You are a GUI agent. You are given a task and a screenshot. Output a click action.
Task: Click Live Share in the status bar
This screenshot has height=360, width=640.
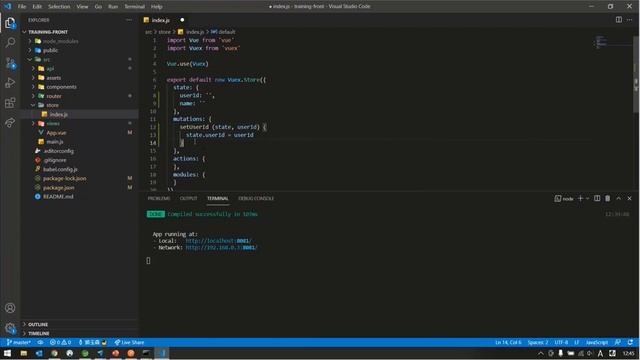point(129,342)
